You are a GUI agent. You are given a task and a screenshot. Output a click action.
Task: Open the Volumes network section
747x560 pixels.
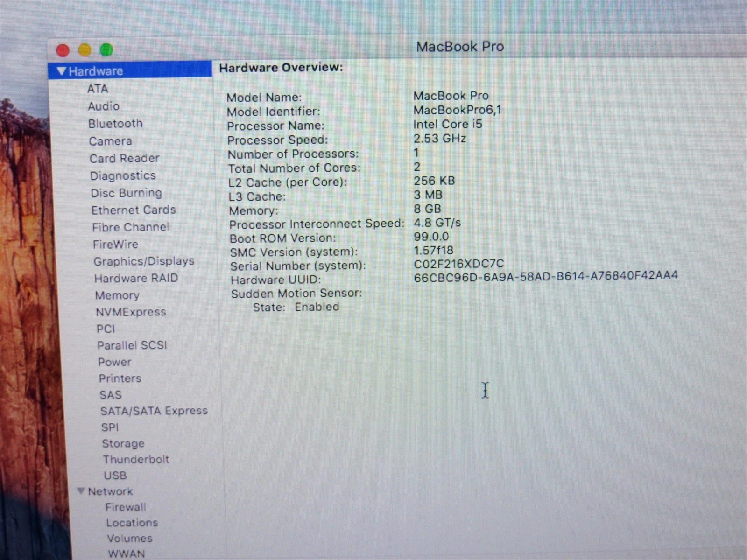[x=130, y=538]
